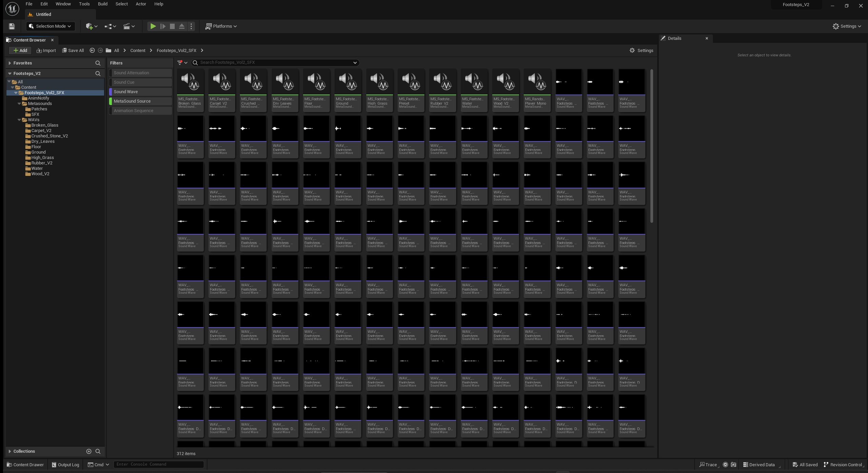Open the Blueprints toolbar icon menu
868x473 pixels.
(110, 26)
